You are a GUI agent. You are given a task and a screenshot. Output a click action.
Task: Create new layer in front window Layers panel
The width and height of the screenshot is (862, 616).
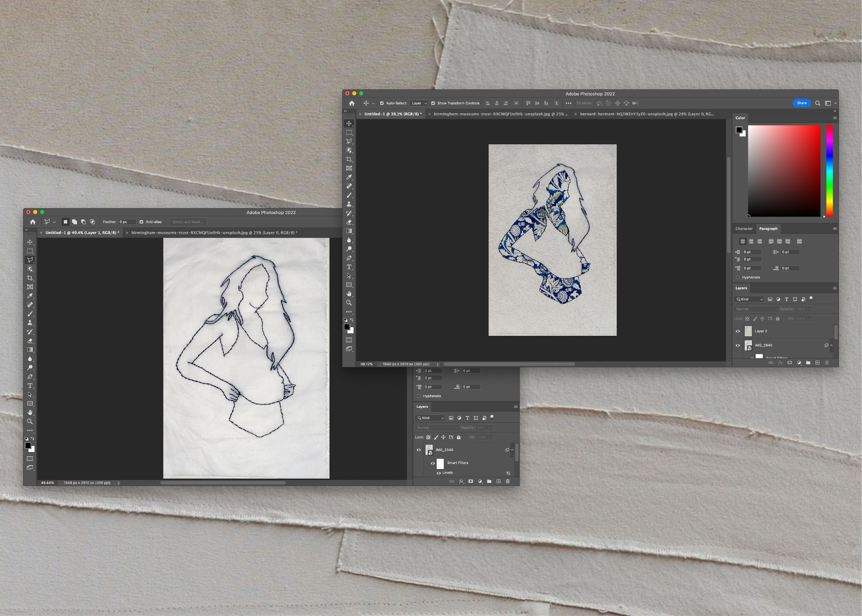click(817, 362)
